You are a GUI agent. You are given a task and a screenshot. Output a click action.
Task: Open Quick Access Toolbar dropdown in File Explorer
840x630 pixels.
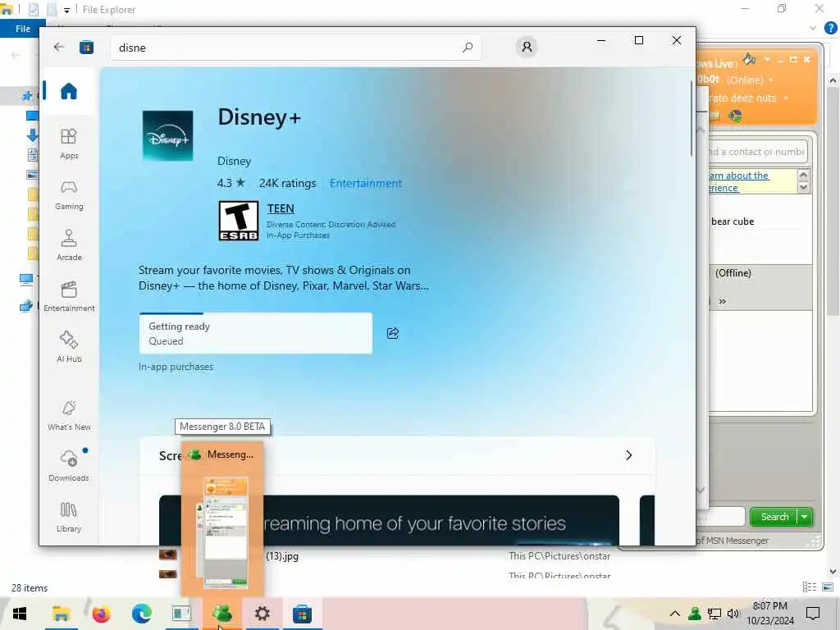point(66,10)
